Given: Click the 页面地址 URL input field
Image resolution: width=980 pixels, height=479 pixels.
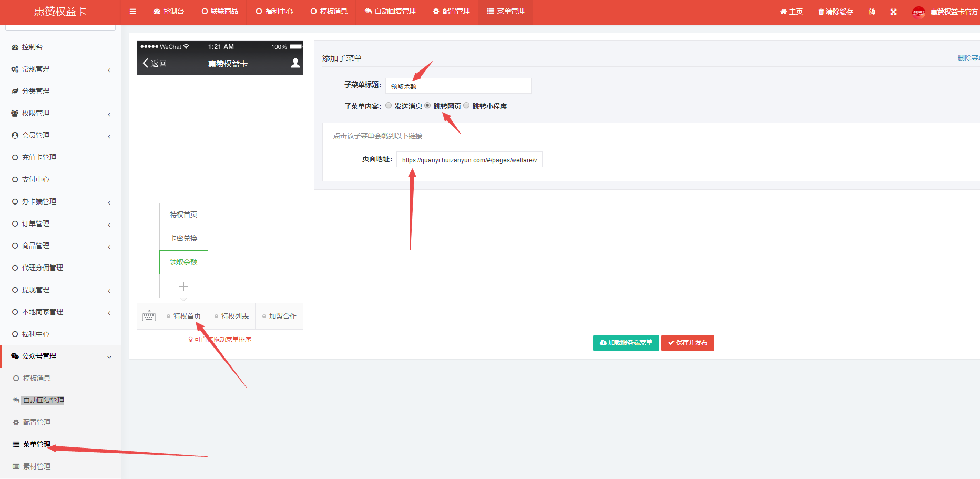Looking at the screenshot, I should (469, 160).
